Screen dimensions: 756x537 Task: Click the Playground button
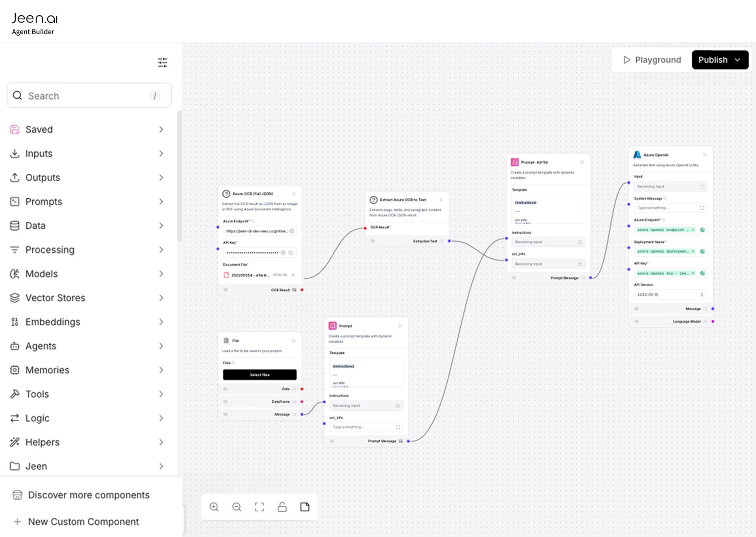coord(652,60)
